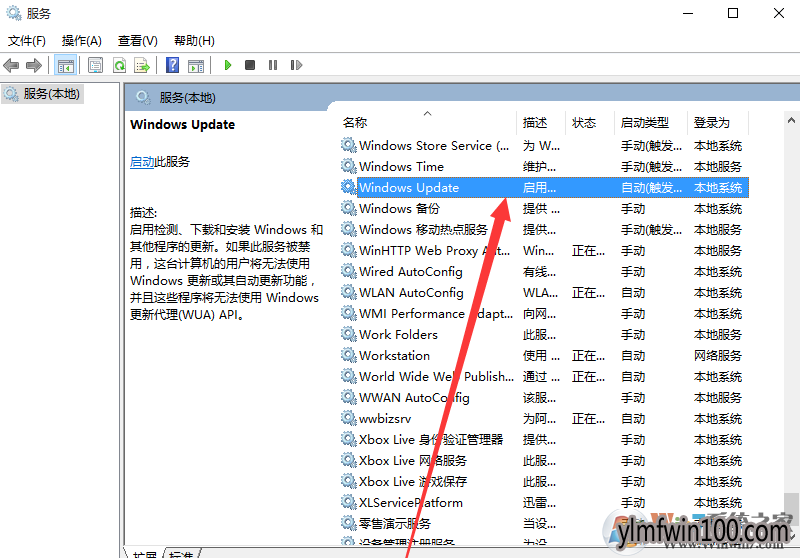The image size is (800, 558).
Task: Select the Windows 备份 service
Action: point(544,209)
